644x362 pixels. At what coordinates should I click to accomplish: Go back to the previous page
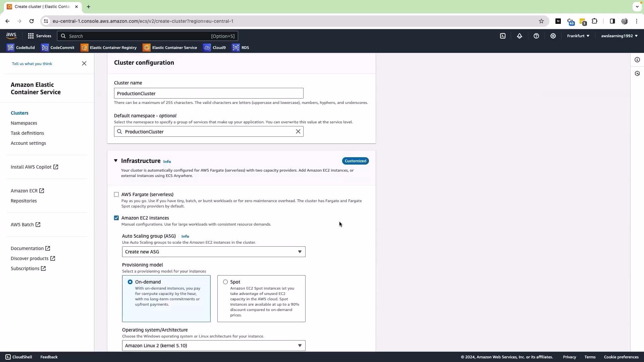coord(7,21)
